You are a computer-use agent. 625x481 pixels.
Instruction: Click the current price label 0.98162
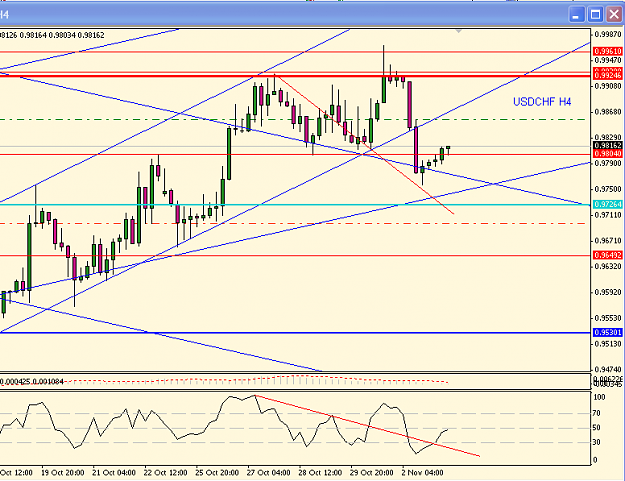click(x=608, y=145)
